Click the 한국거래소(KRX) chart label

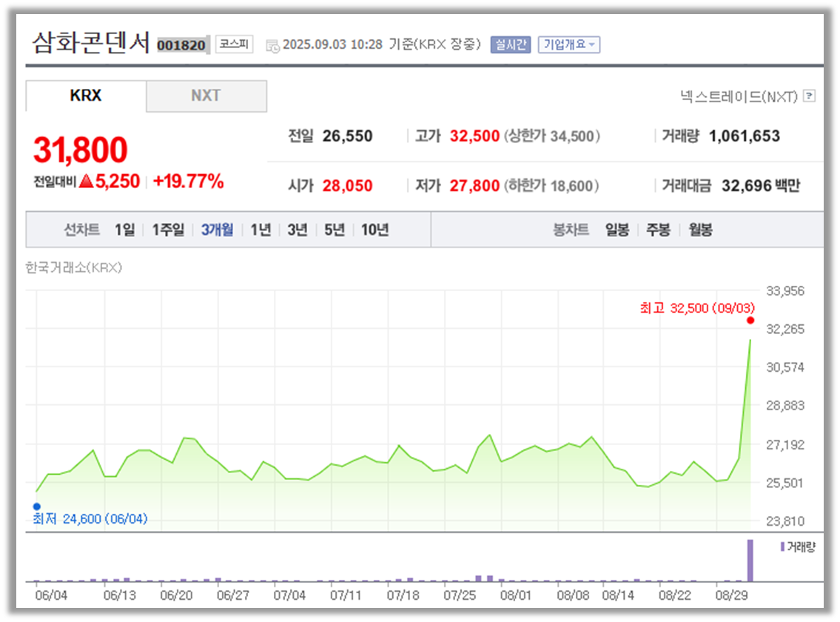point(74,267)
